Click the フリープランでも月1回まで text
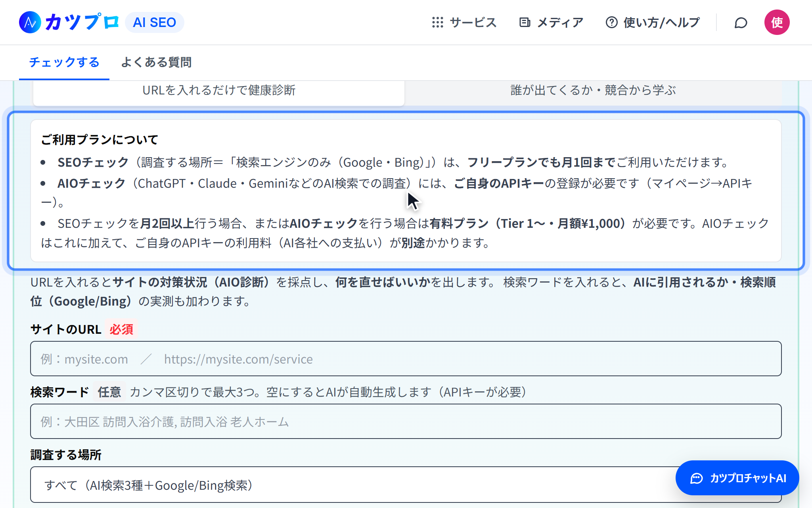812x508 pixels. pos(541,162)
